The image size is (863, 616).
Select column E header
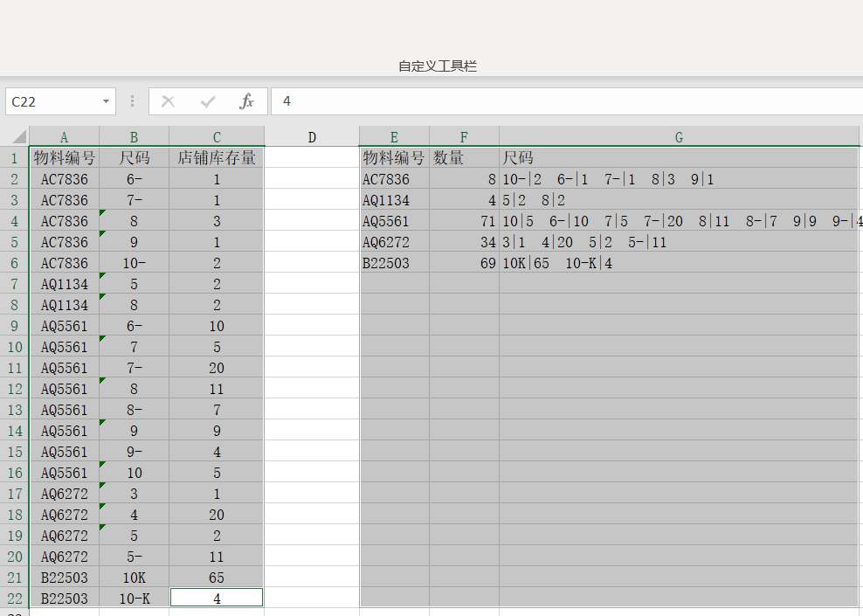pyautogui.click(x=394, y=137)
